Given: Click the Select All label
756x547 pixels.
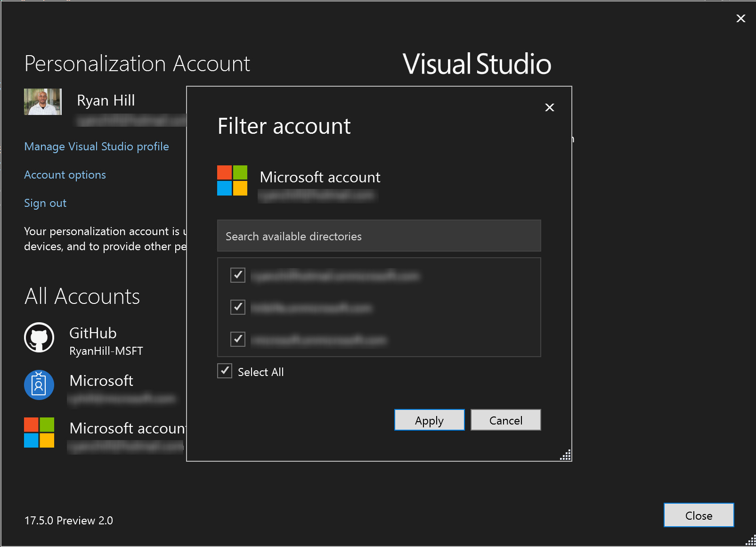Looking at the screenshot, I should coord(260,372).
